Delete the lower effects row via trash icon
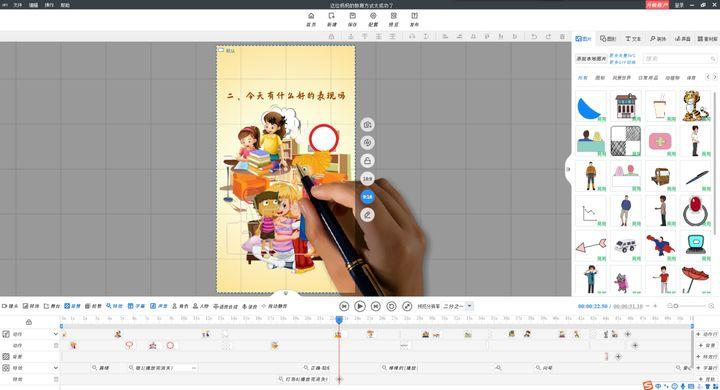Viewport: 720px width, 390px height. pos(56,379)
